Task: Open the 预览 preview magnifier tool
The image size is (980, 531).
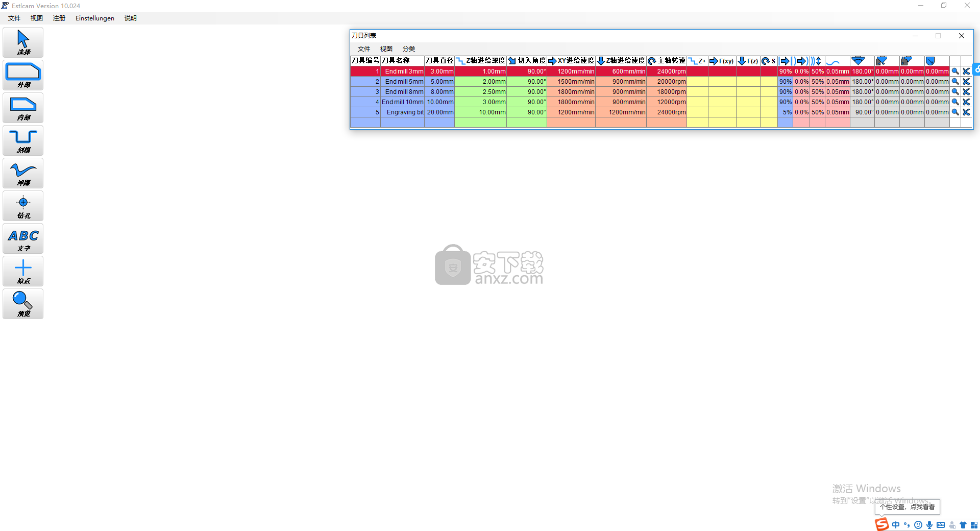Action: [23, 304]
